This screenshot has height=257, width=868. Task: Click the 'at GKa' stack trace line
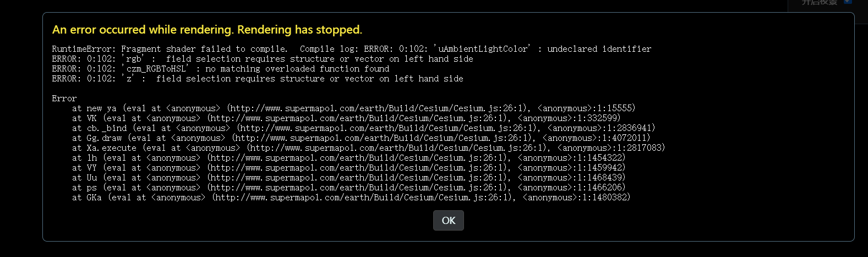(x=351, y=198)
